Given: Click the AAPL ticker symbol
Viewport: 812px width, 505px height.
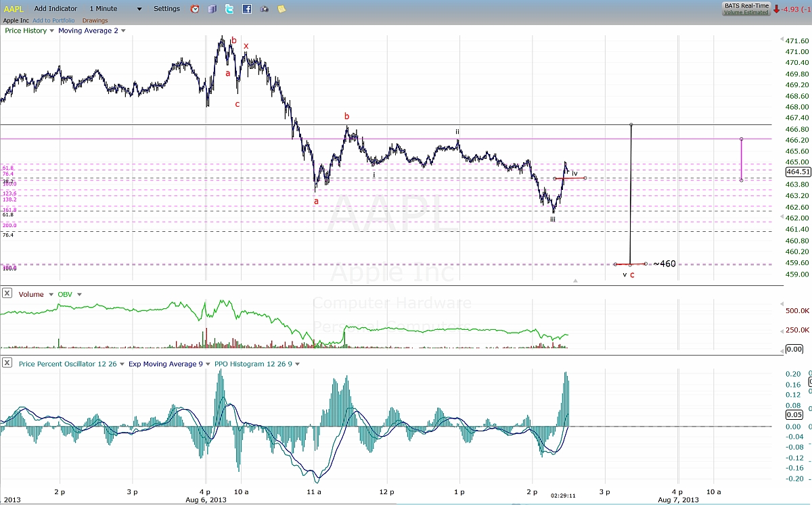Looking at the screenshot, I should tap(14, 9).
